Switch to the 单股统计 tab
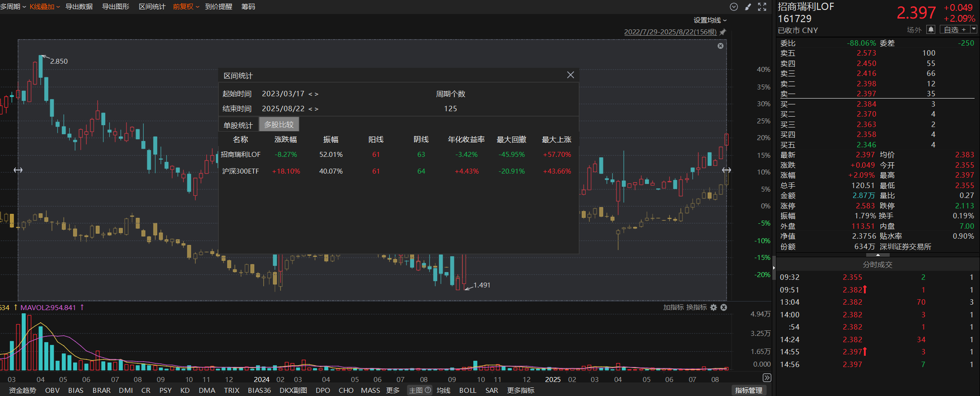 click(x=238, y=125)
